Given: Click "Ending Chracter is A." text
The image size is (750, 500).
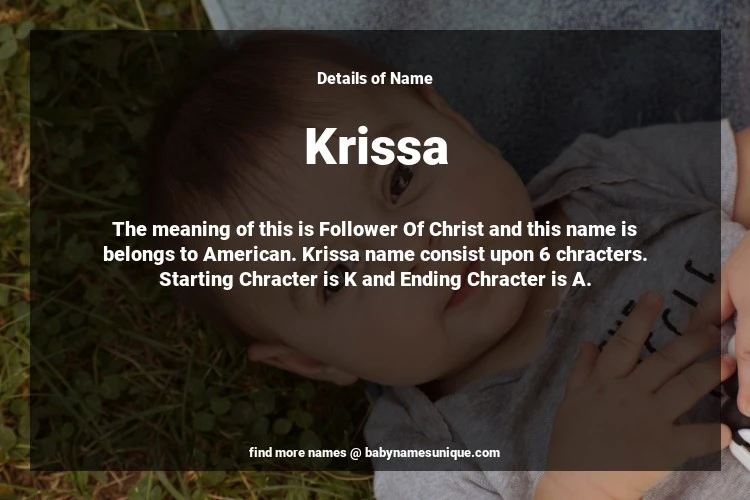Looking at the screenshot, I should [x=496, y=279].
